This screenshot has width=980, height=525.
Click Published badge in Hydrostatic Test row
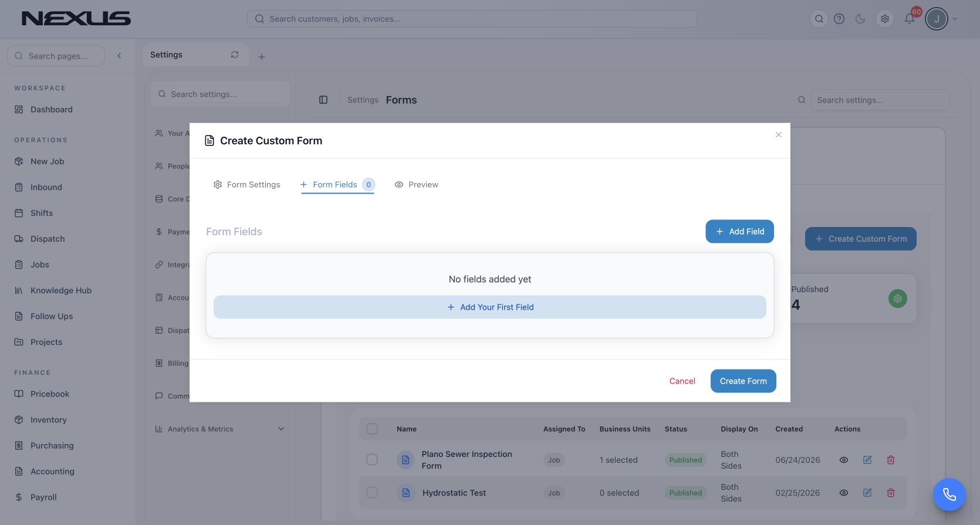pos(685,493)
